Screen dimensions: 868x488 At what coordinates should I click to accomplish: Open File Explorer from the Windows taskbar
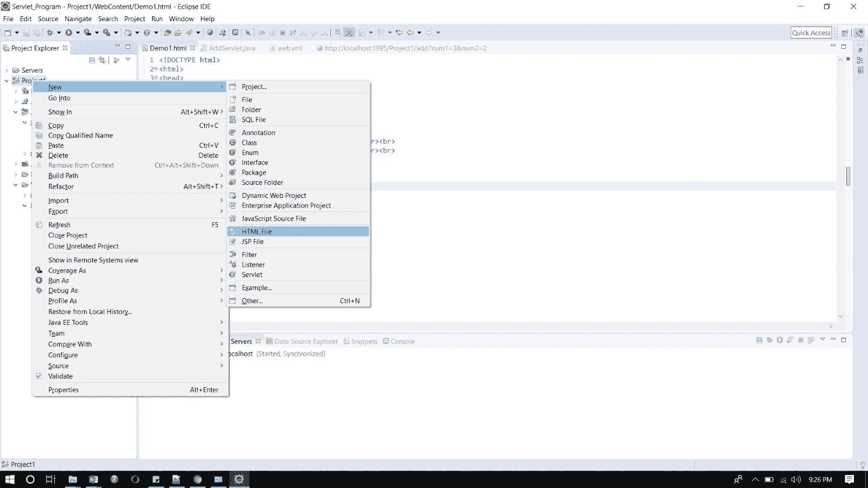[72, 479]
